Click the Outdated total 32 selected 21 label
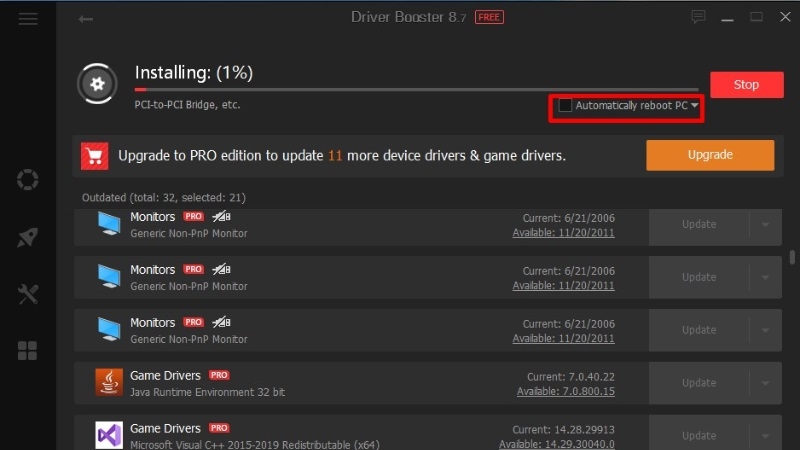This screenshot has width=800, height=450. point(164,197)
